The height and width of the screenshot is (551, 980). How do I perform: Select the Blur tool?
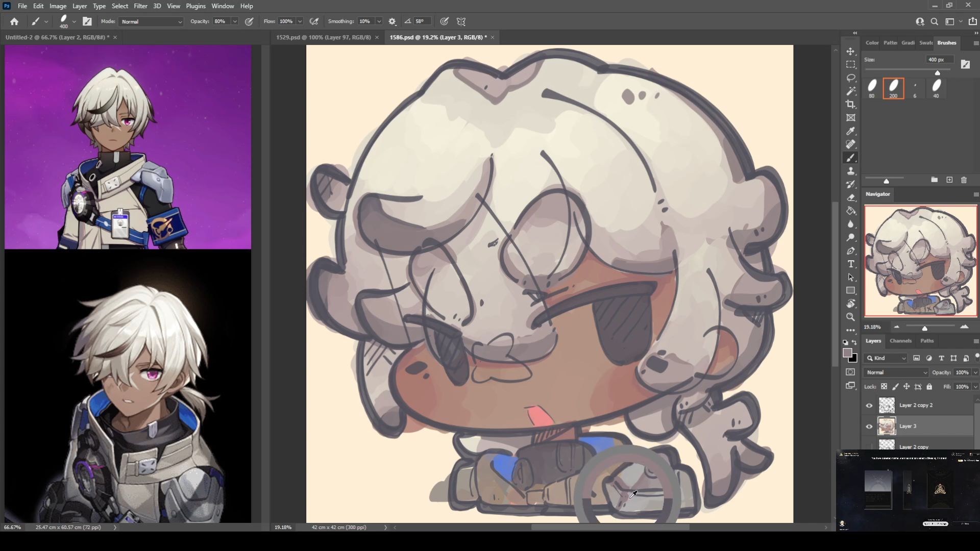[x=850, y=224]
